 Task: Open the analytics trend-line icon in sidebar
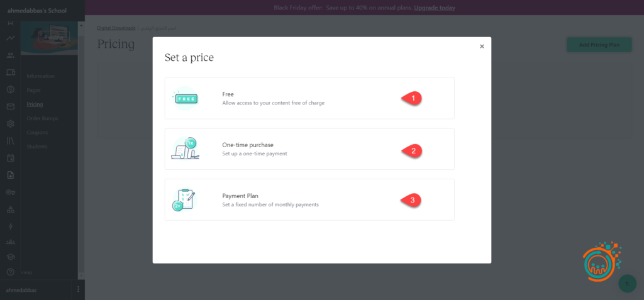pos(10,38)
